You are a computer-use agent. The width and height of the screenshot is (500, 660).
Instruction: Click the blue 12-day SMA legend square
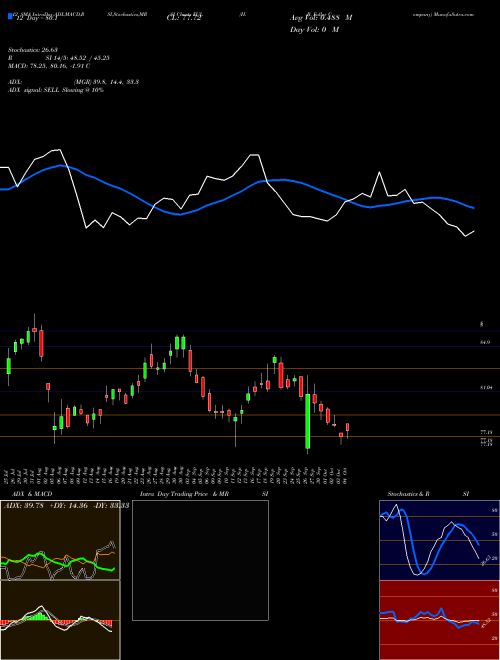point(10,16)
